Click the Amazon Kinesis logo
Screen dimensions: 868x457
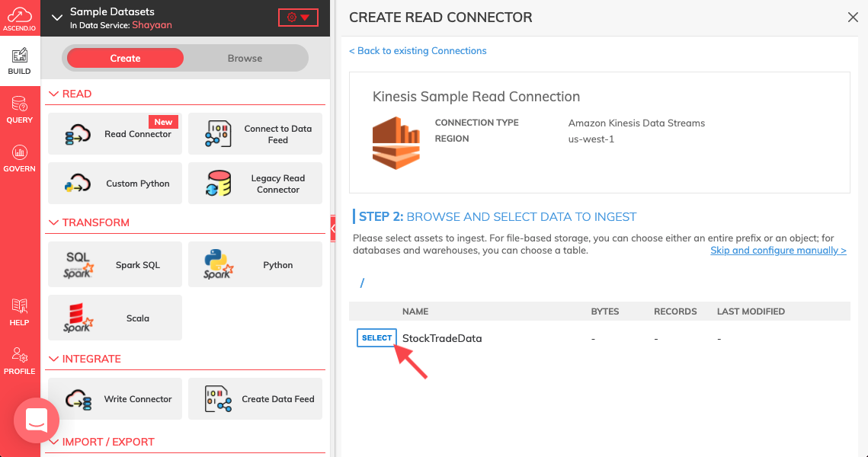tap(396, 142)
